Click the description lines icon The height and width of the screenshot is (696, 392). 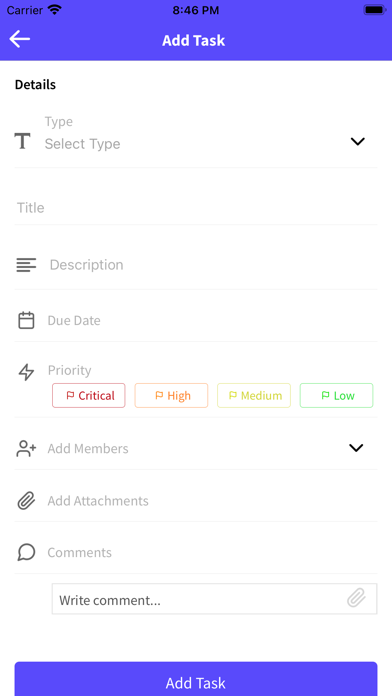click(x=26, y=265)
